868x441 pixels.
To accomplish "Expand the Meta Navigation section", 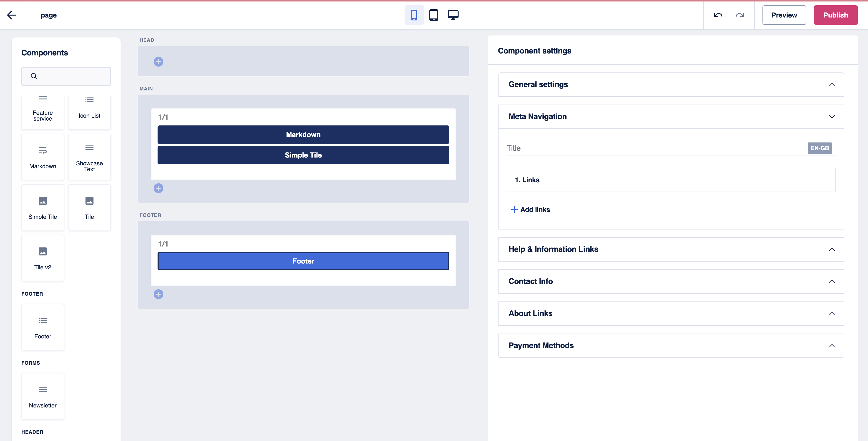I will click(832, 116).
